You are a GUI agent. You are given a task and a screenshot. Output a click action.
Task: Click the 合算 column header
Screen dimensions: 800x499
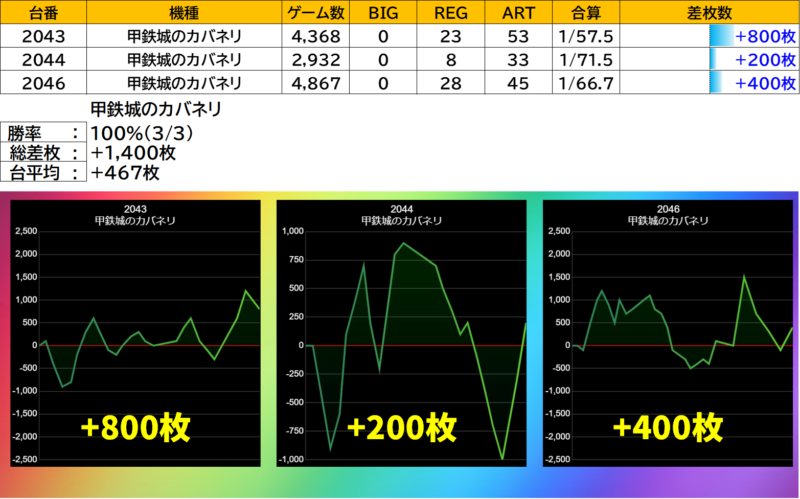click(x=586, y=12)
